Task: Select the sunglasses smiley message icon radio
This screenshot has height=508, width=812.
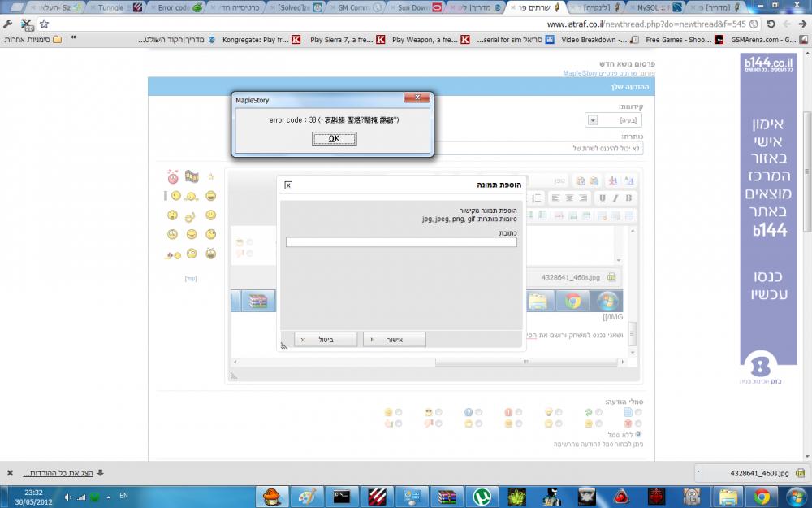Action: (439, 412)
